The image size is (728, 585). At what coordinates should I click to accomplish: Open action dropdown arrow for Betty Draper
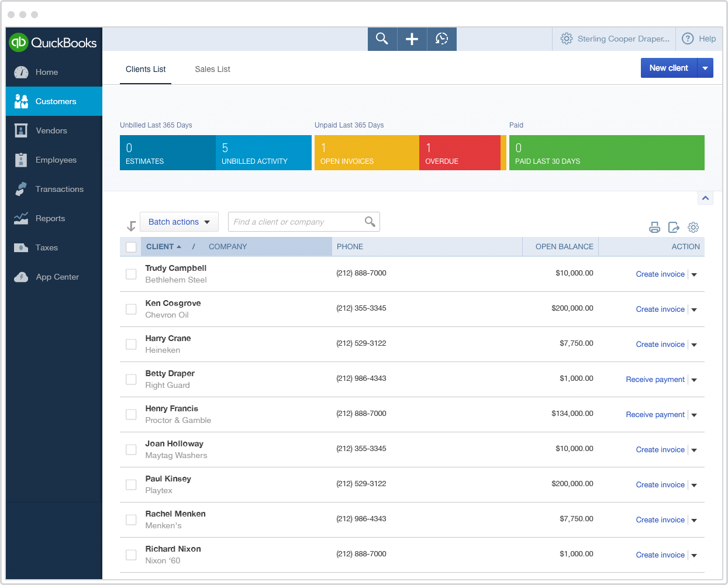tap(694, 380)
